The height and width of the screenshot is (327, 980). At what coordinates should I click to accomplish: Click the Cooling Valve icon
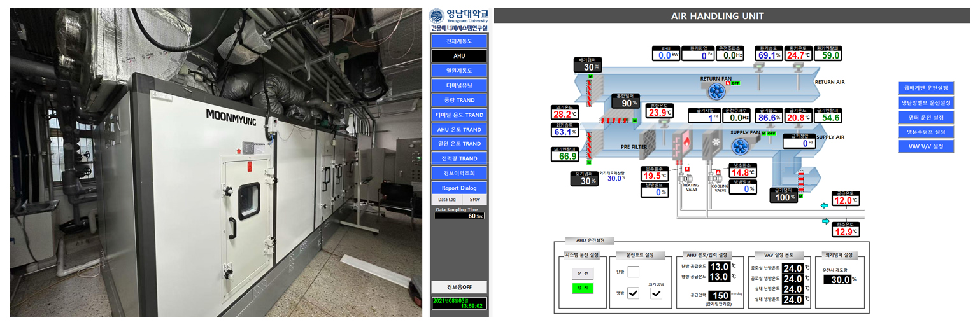[717, 178]
